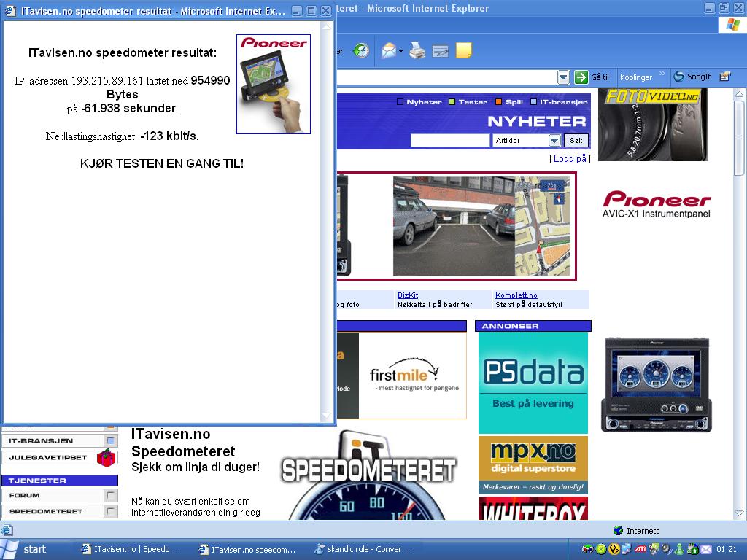
Task: Click the main page scrollbar down arrow
Action: pos(739,514)
